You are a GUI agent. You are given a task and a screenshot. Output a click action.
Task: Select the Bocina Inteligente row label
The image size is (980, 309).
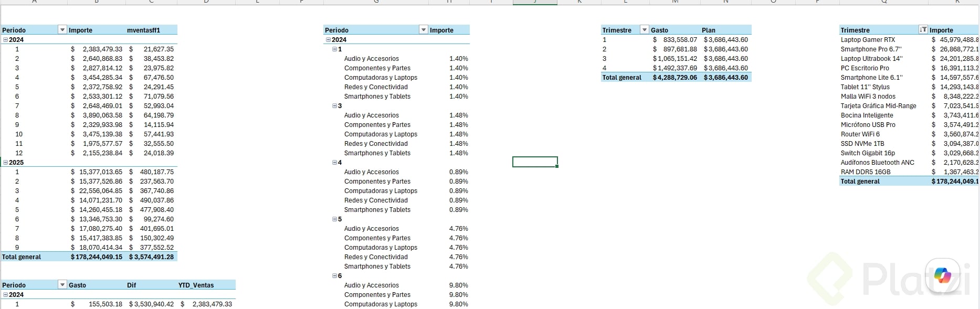[867, 115]
